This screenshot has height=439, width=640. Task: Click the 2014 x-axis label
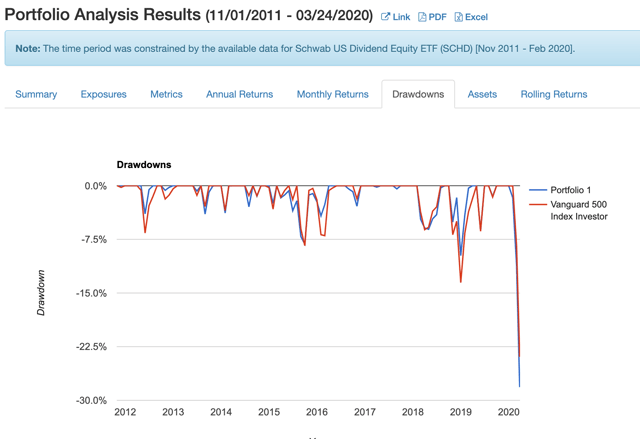pyautogui.click(x=221, y=412)
